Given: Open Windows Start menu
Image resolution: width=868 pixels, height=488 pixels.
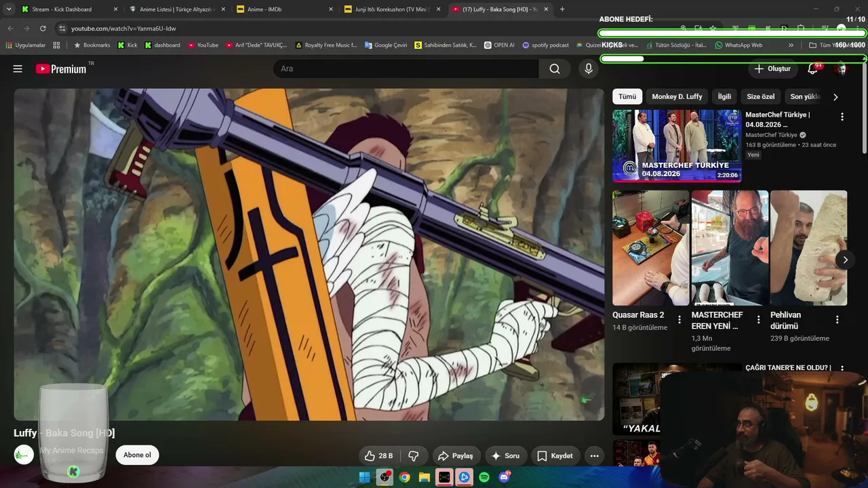Looking at the screenshot, I should click(x=365, y=477).
